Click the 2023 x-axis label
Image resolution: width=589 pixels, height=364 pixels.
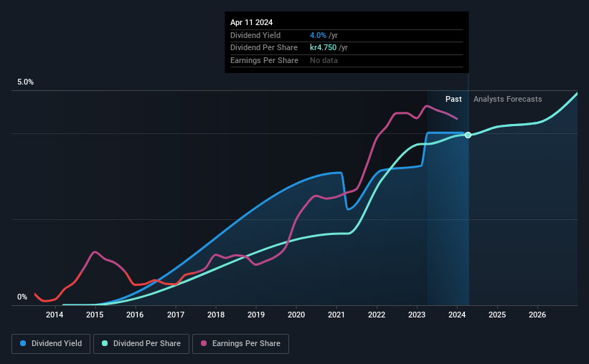(x=417, y=315)
